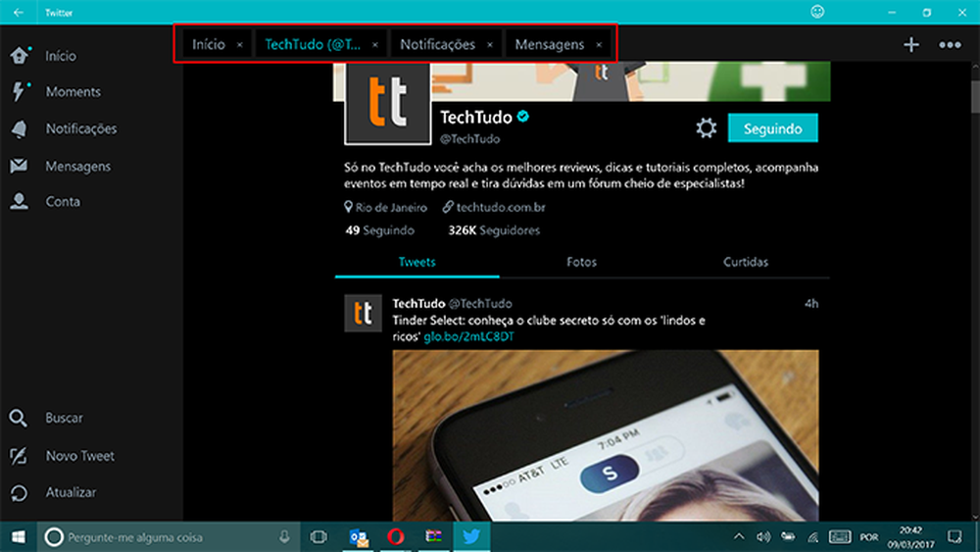980x552 pixels.
Task: Toggle the Seguindo follow button
Action: [x=772, y=128]
